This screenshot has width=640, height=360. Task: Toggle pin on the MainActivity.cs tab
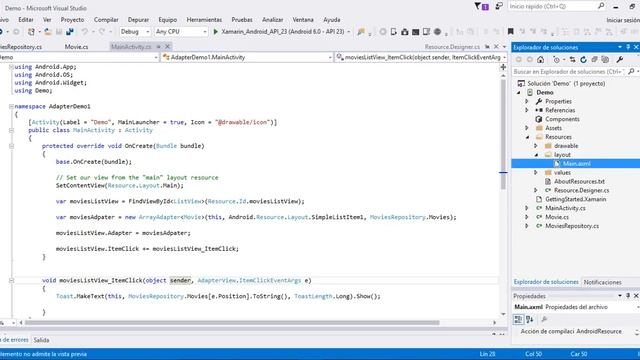coord(158,47)
